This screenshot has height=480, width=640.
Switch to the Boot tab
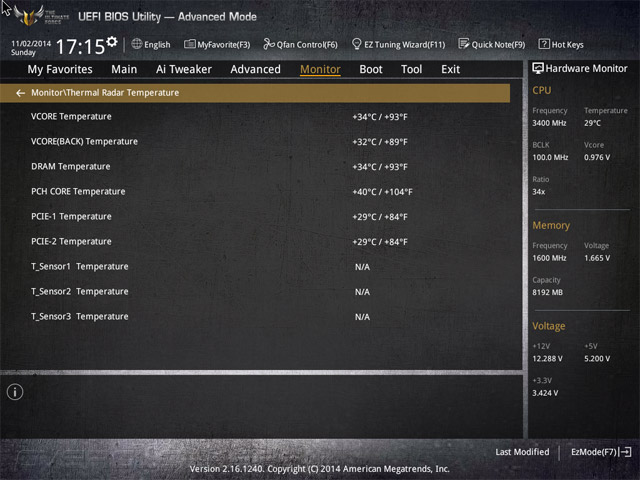(371, 69)
